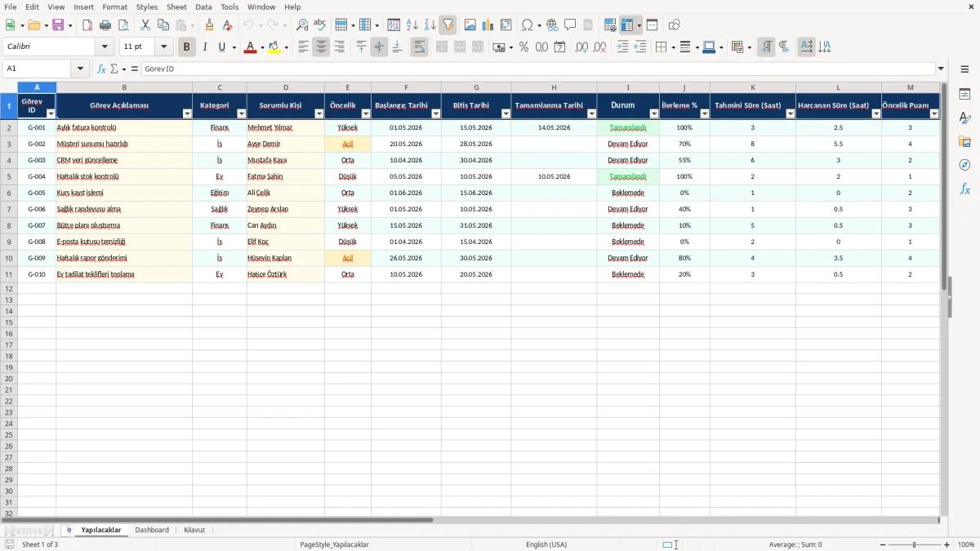Click the Copy icon
This screenshot has height=551, width=980.
coord(163,25)
